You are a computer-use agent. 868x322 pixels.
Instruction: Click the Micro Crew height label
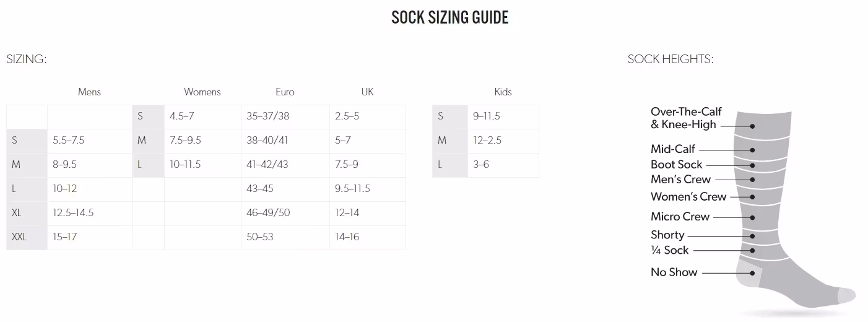pyautogui.click(x=680, y=217)
